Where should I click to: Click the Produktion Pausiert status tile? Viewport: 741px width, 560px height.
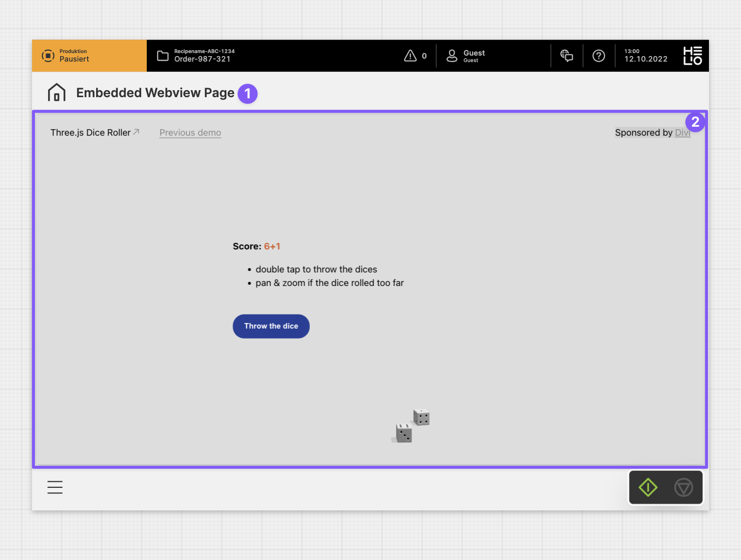tap(89, 56)
